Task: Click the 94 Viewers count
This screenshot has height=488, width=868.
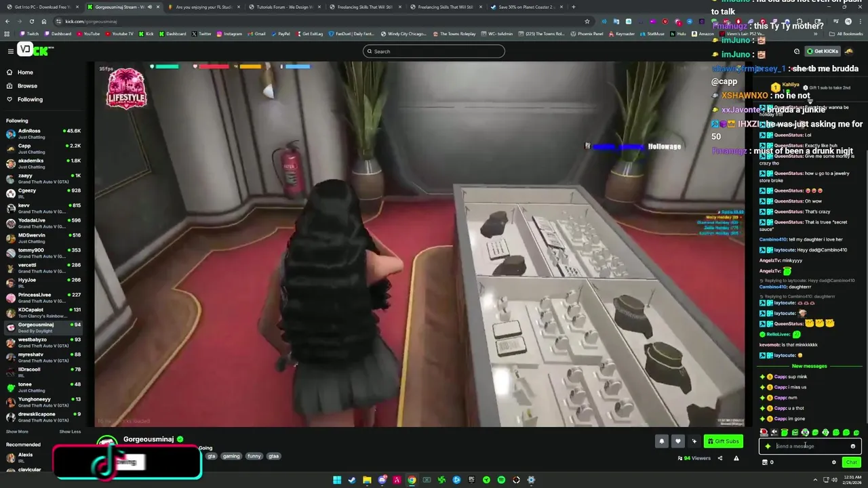Action: pyautogui.click(x=694, y=458)
